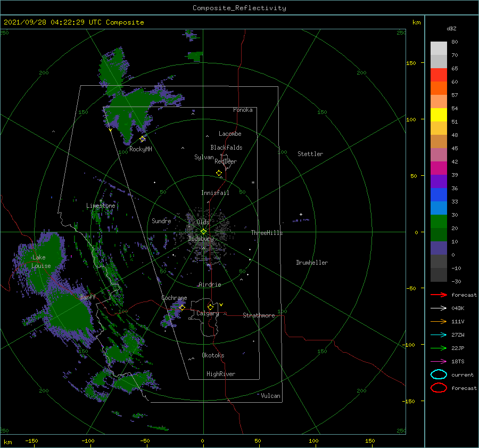Screen dimensions: 479x448
Task: Click the Okotoks label
Action: [213, 355]
